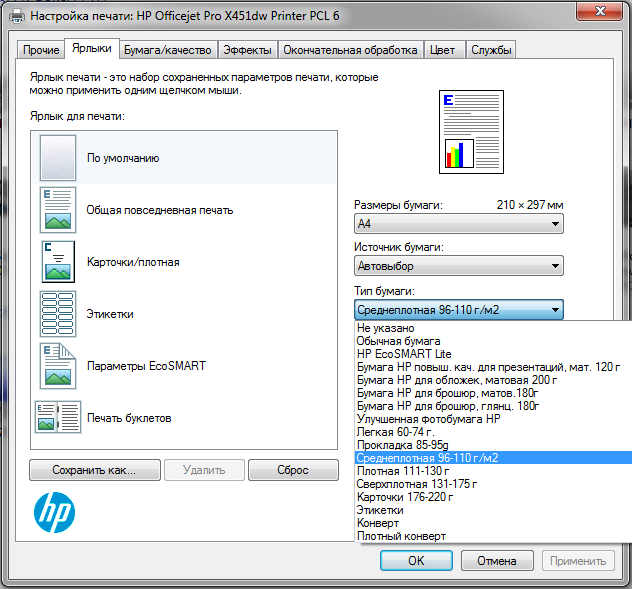Screen dimensions: 632x589
Task: Click the General Everyday Printing shortcut icon
Action: (58, 210)
